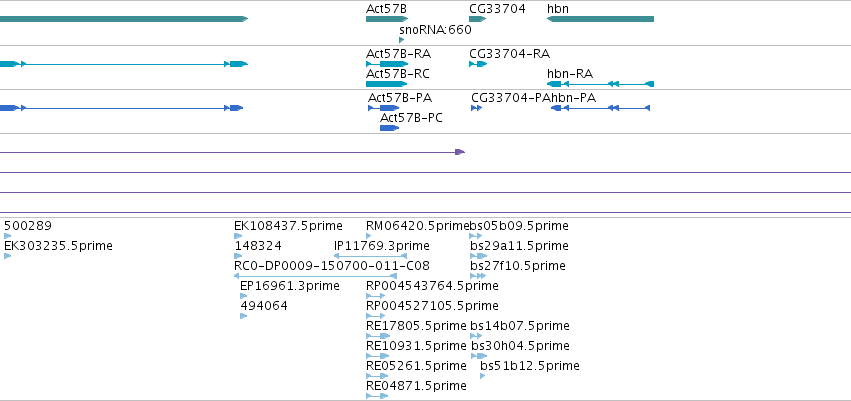Select the purple arrowhead at line end
The width and height of the screenshot is (851, 401).
(460, 152)
